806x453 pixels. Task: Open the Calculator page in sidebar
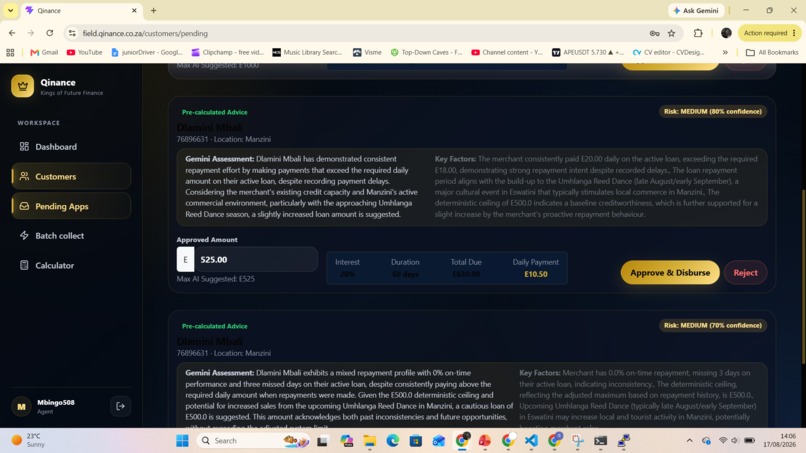47,266
